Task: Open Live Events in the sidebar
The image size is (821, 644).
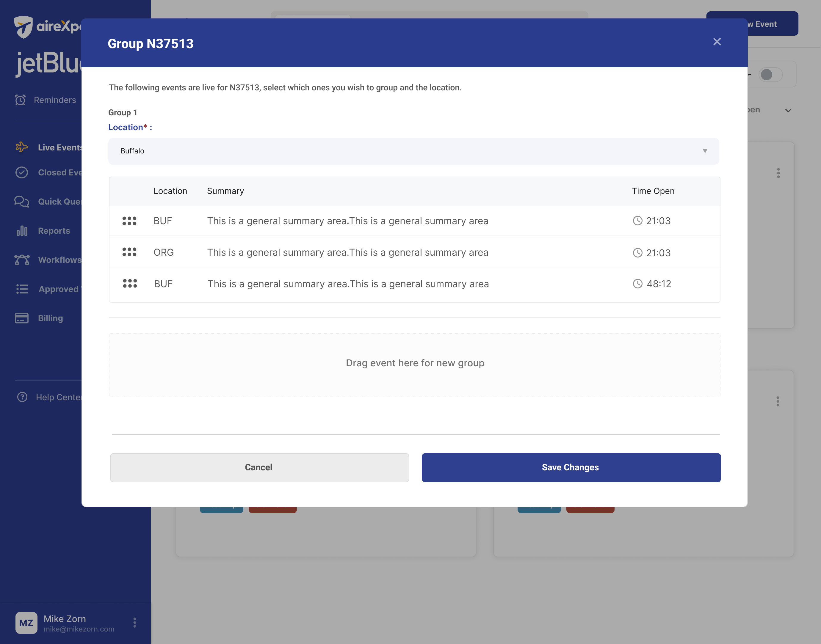Action: 59,147
